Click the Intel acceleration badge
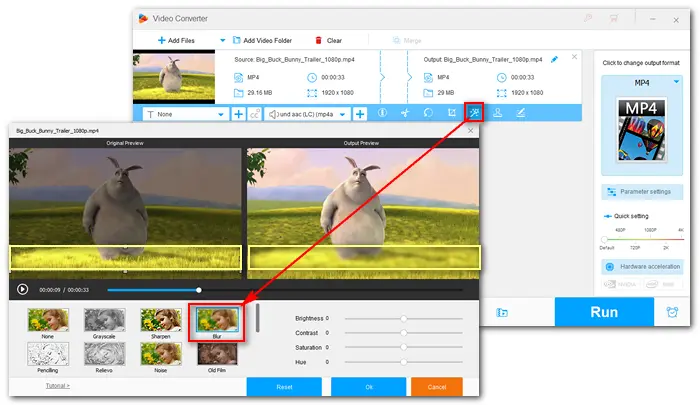 (x=662, y=284)
